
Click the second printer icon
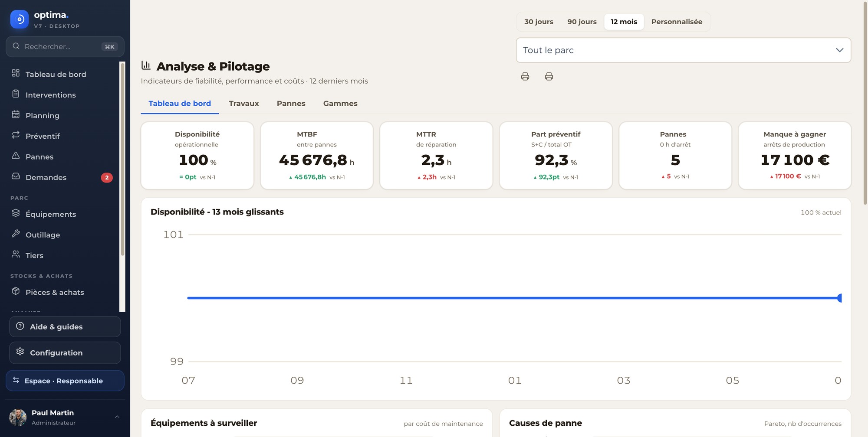coord(549,77)
